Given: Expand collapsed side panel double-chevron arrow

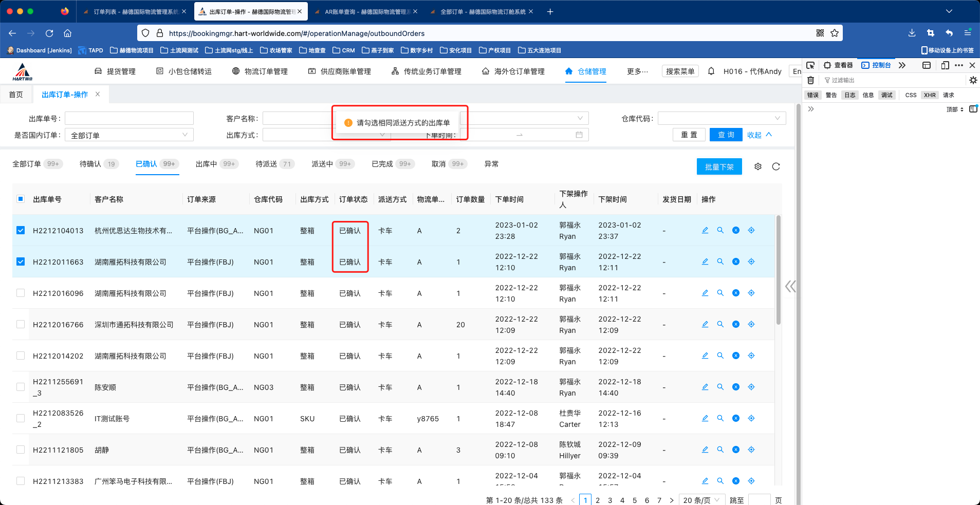Looking at the screenshot, I should [x=790, y=287].
